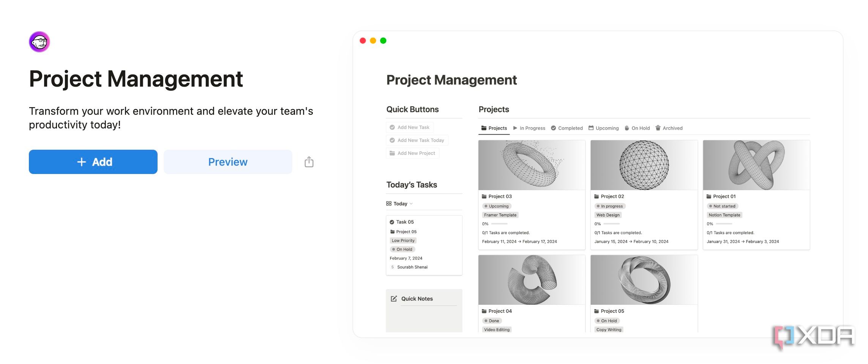Screen dimensions: 868x364
Task: Click the Task 05 title
Action: tap(405, 222)
